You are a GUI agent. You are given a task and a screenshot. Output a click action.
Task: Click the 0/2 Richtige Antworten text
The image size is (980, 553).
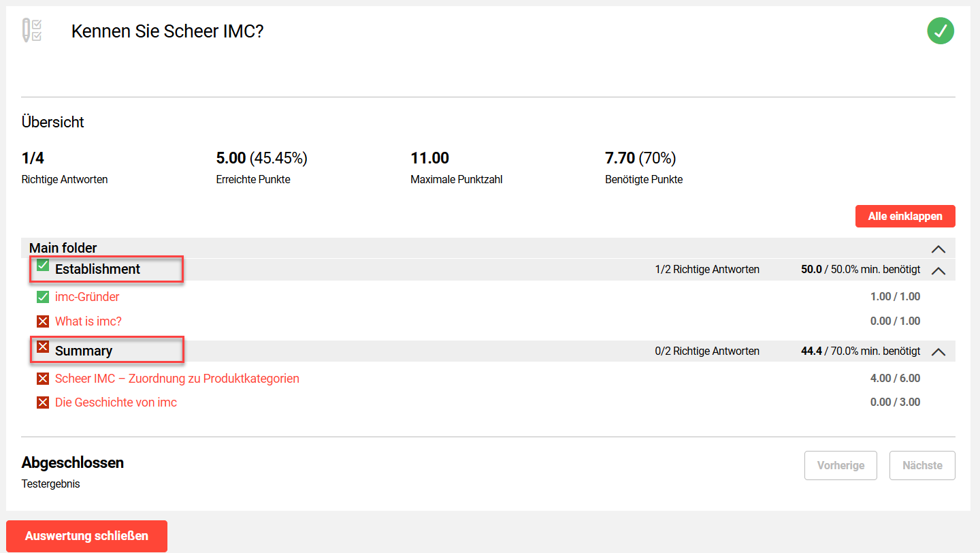click(x=707, y=351)
